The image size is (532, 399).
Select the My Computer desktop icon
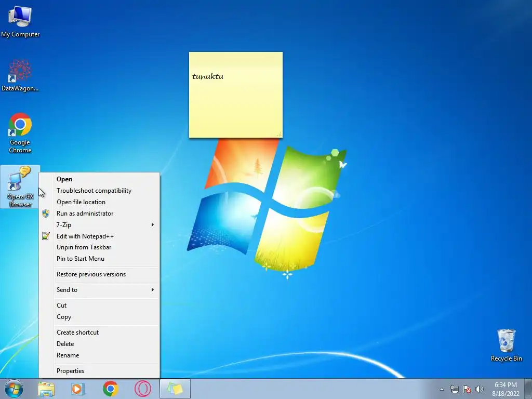click(20, 21)
